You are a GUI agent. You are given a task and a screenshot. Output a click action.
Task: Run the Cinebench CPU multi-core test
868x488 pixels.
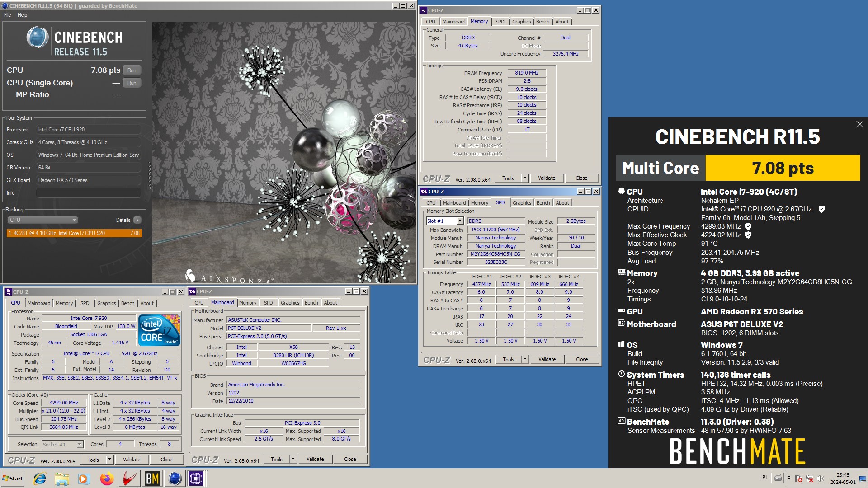coord(132,70)
